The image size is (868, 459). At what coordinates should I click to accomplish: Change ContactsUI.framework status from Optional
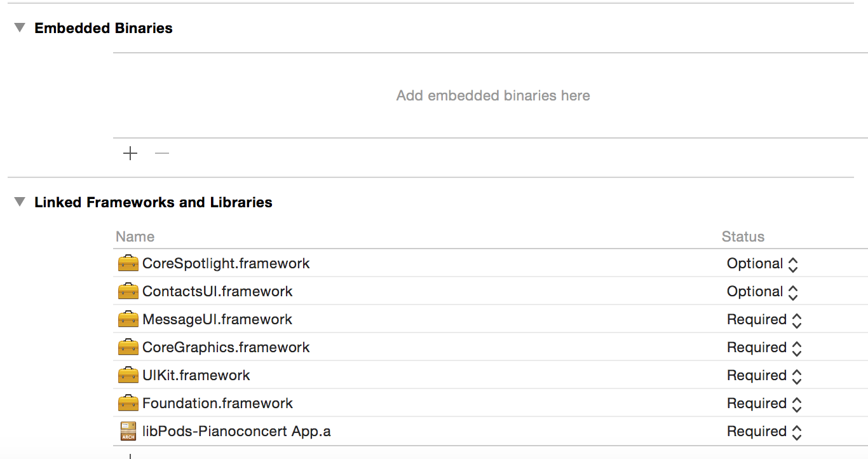pos(762,292)
